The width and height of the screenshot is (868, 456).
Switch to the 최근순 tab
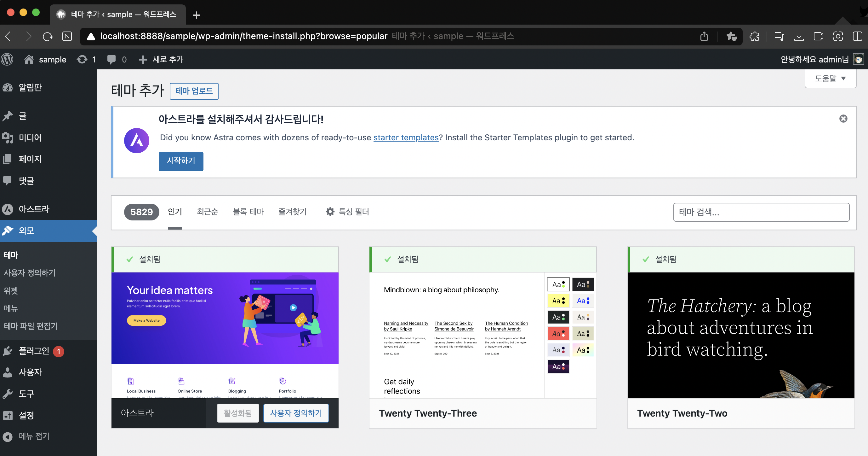click(207, 212)
